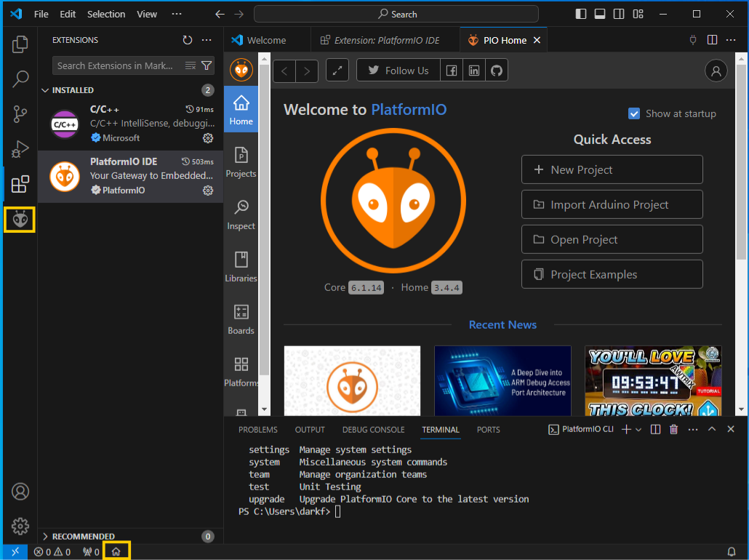This screenshot has width=749, height=560.
Task: Open PIO account profile icon
Action: (x=716, y=71)
